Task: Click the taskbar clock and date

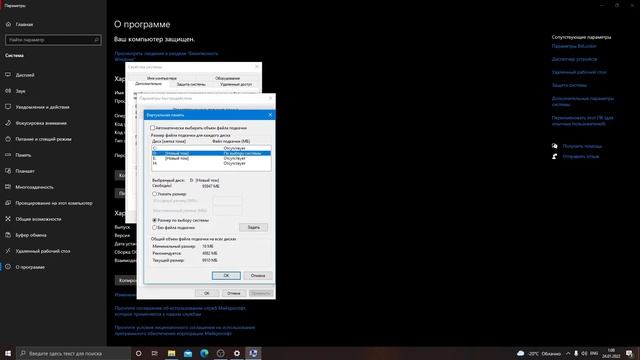Action: click(611, 353)
